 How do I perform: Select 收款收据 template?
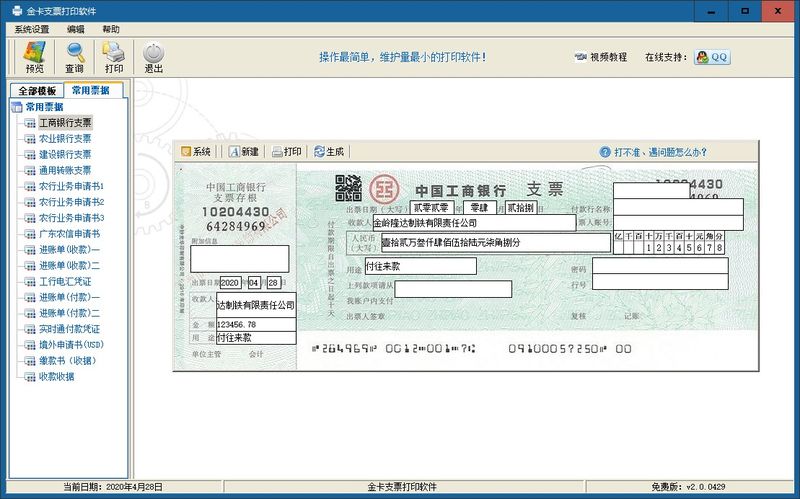pyautogui.click(x=57, y=377)
